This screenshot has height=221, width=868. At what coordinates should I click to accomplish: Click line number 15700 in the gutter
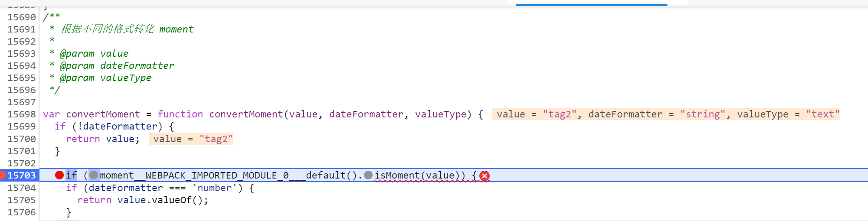point(21,139)
